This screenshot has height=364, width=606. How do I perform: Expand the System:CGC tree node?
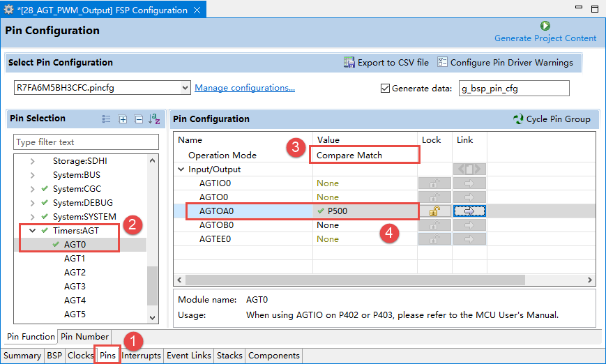click(33, 189)
